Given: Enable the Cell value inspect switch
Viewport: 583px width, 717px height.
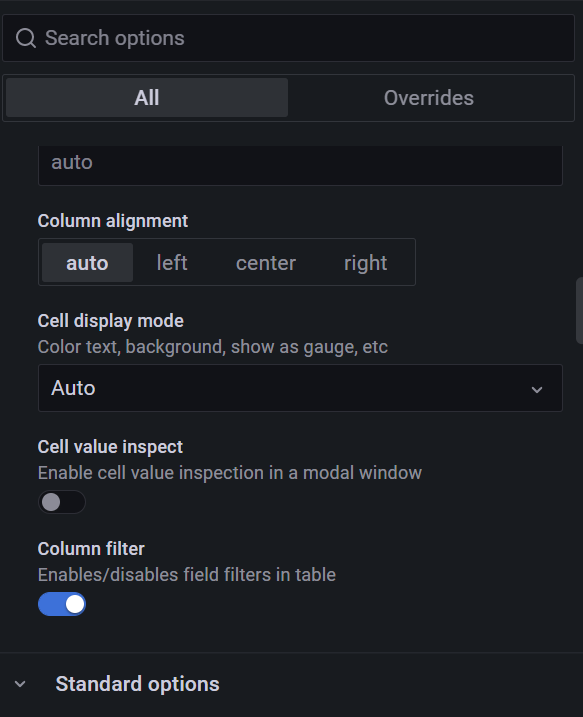Looking at the screenshot, I should pos(62,502).
